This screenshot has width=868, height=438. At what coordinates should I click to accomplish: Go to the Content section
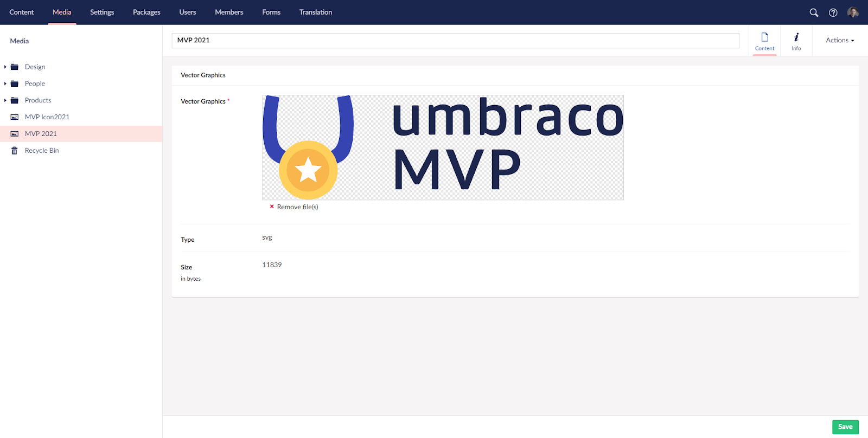click(22, 12)
